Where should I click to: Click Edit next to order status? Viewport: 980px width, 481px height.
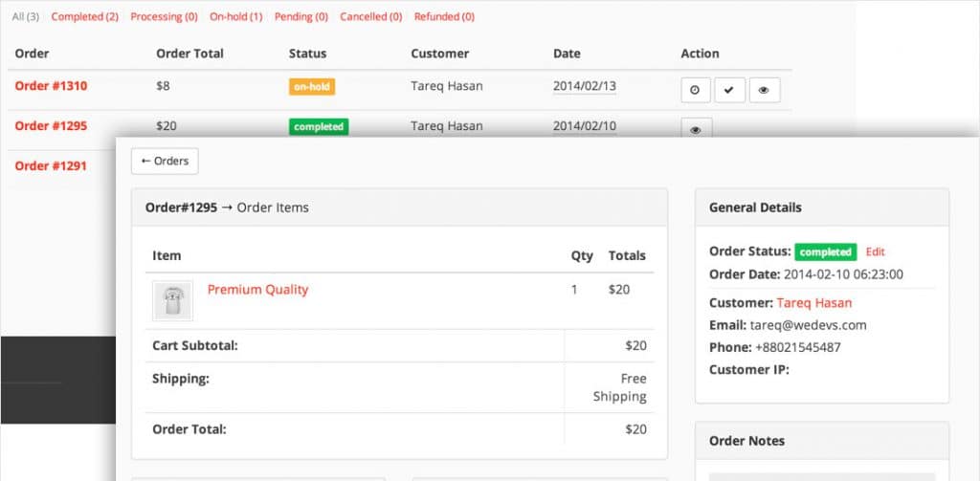pos(876,252)
